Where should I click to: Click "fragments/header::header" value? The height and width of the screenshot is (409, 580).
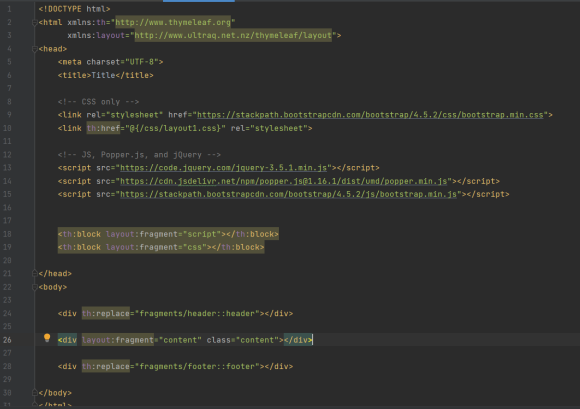(197, 314)
